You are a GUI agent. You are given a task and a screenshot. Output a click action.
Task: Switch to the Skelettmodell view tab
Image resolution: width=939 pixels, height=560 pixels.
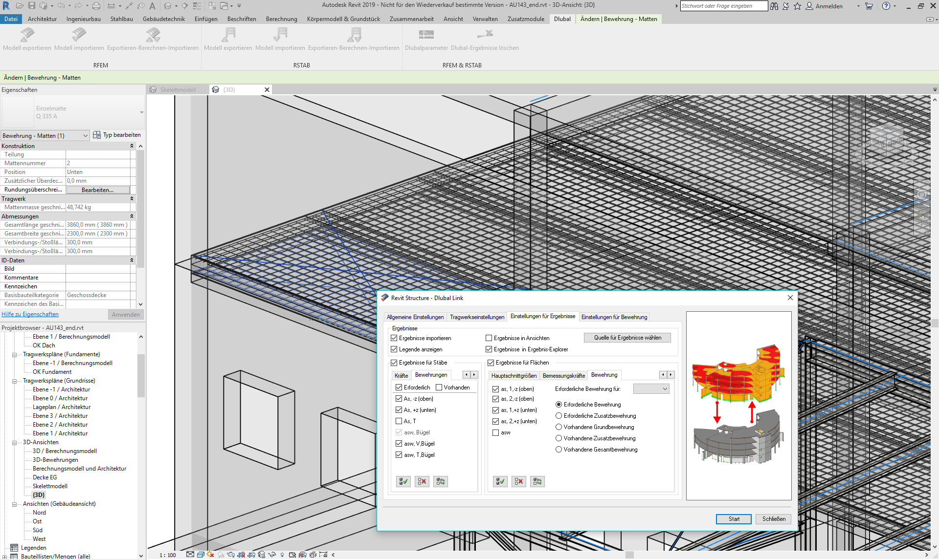click(178, 89)
